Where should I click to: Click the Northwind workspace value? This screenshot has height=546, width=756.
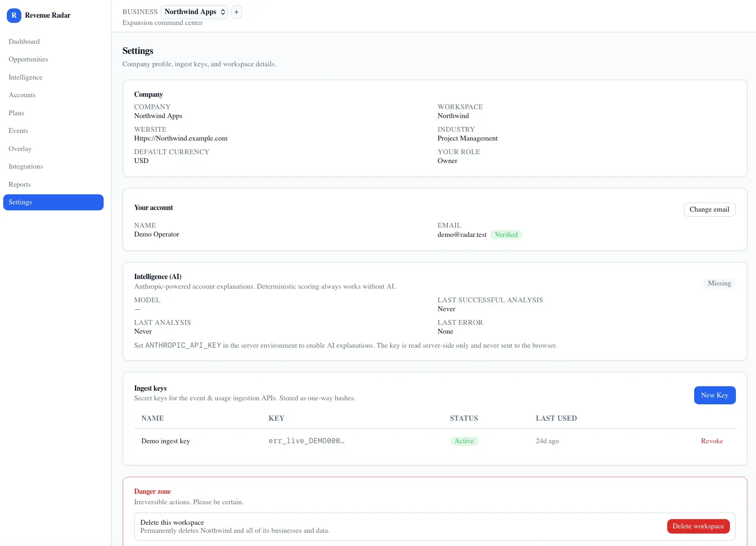[453, 116]
